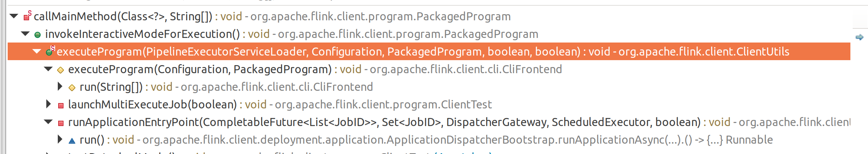Click the diamond icon beside run(String[])
868x154 pixels.
(x=72, y=88)
